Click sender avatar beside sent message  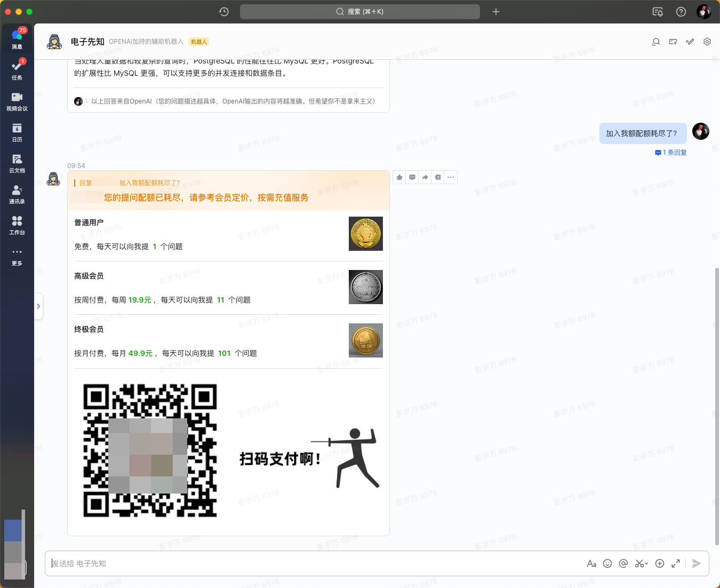click(x=701, y=131)
